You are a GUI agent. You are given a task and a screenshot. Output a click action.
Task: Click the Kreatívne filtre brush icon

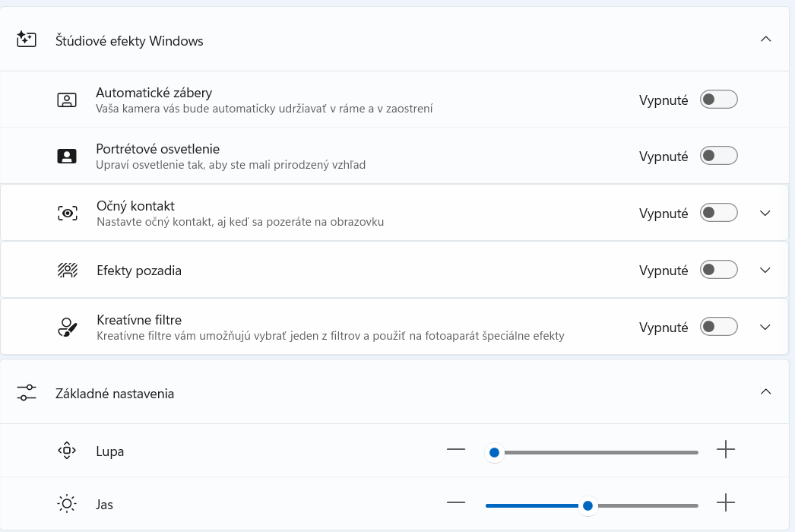tap(68, 328)
